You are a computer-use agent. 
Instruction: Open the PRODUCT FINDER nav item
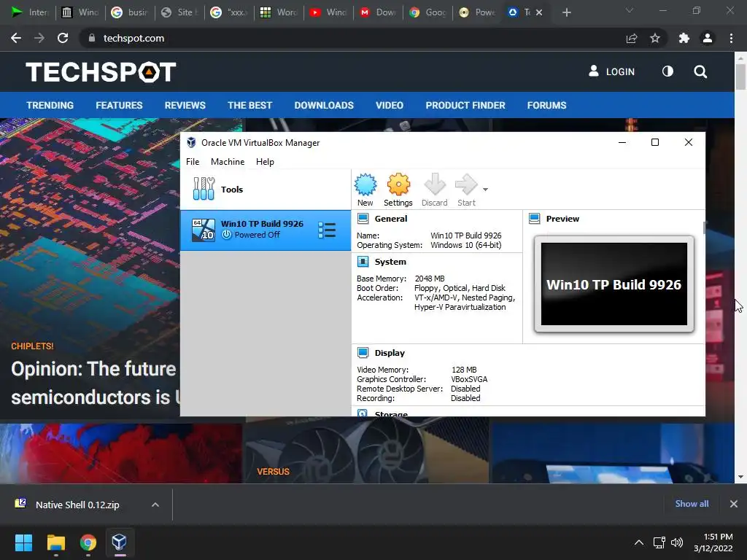(x=465, y=105)
